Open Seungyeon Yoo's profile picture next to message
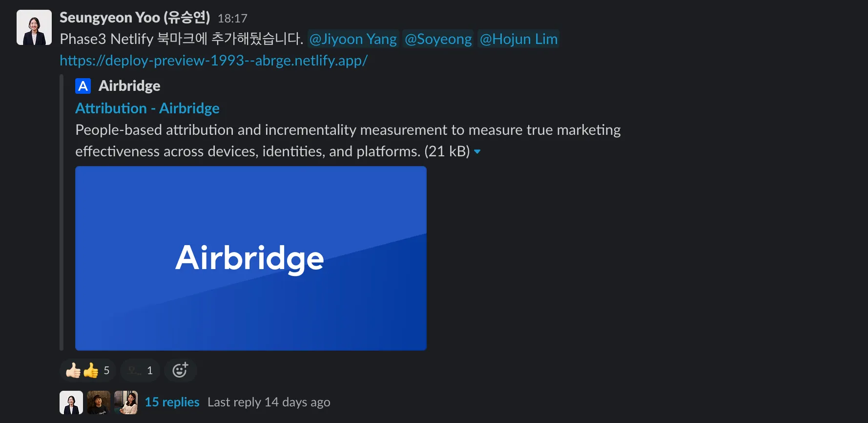 34,27
